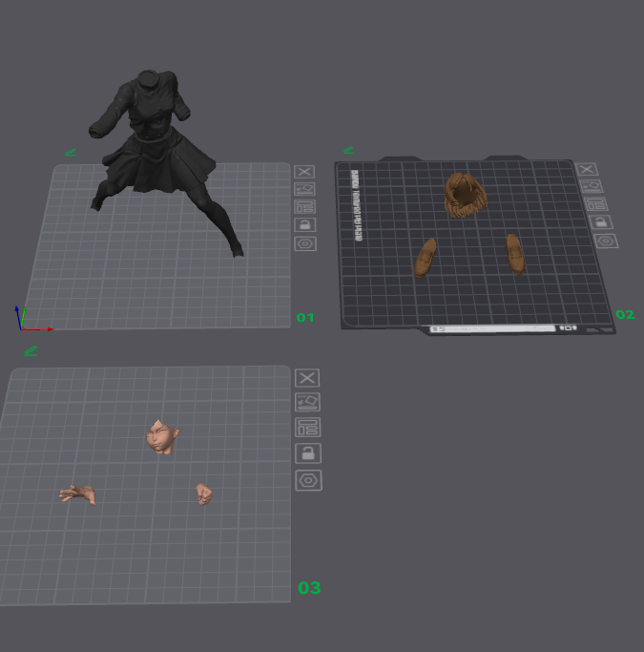The width and height of the screenshot is (644, 652).
Task: Arrange objects on plate 03
Action: click(x=308, y=428)
